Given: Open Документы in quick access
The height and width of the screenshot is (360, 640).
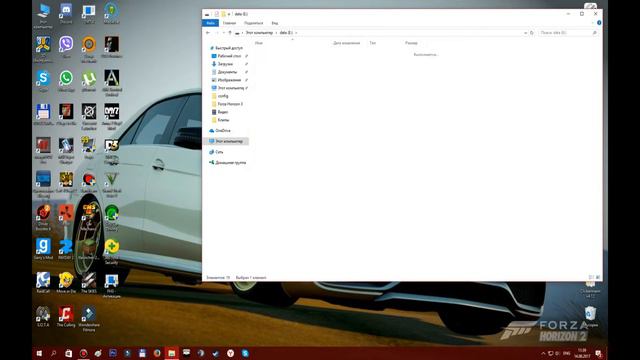Looking at the screenshot, I should pos(224,72).
